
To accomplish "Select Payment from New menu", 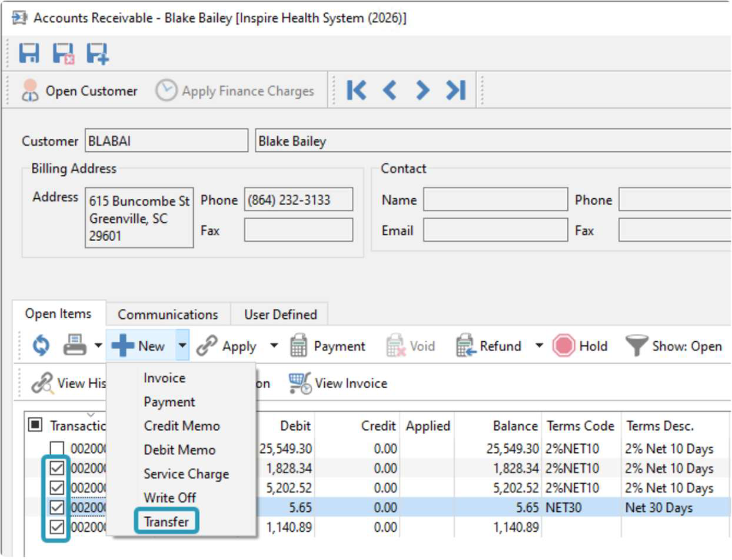I will (181, 402).
